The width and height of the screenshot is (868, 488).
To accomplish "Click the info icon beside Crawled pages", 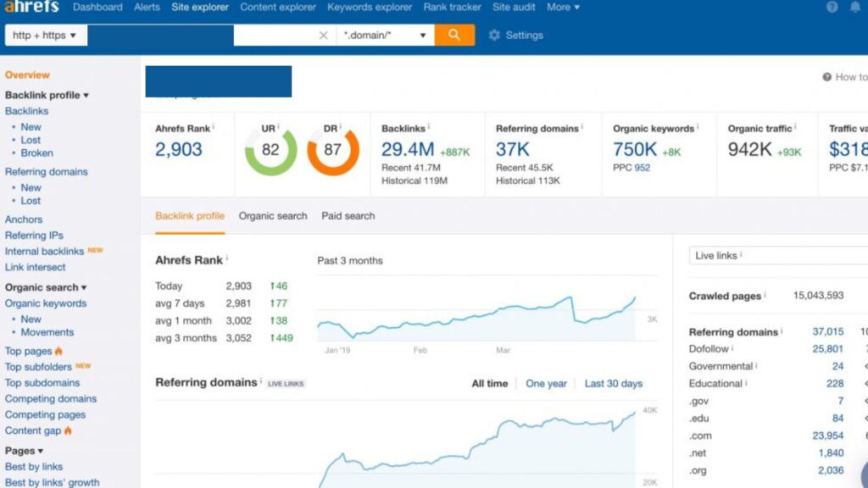I will coord(765,295).
